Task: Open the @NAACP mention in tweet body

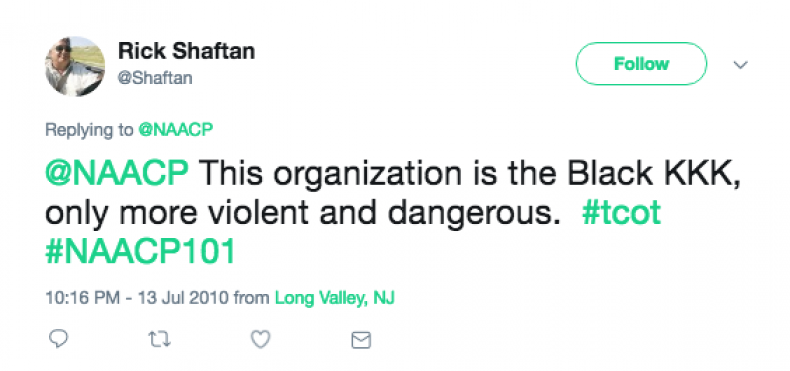Action: click(x=117, y=174)
